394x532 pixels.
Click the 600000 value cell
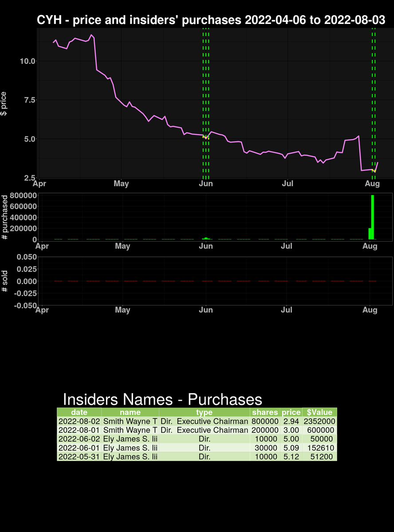(x=319, y=430)
